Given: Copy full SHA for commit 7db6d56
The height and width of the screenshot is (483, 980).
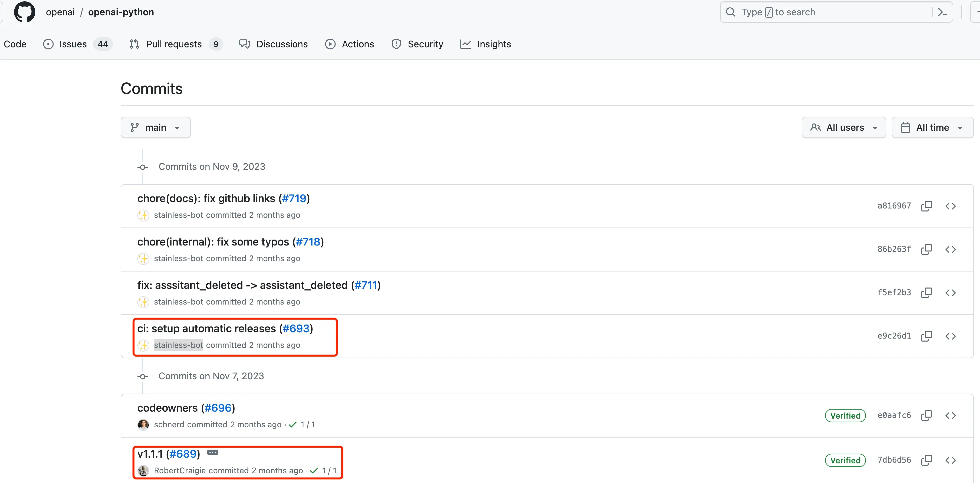Looking at the screenshot, I should coord(926,460).
